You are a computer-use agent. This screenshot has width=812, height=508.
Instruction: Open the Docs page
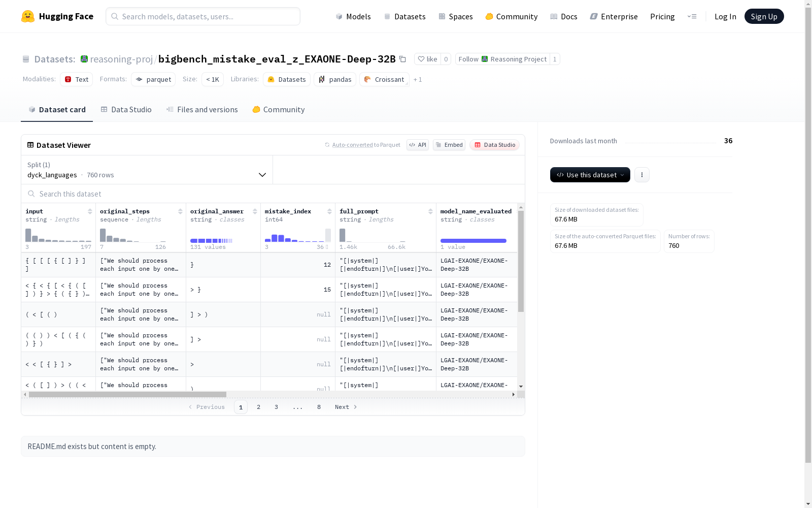coord(564,16)
